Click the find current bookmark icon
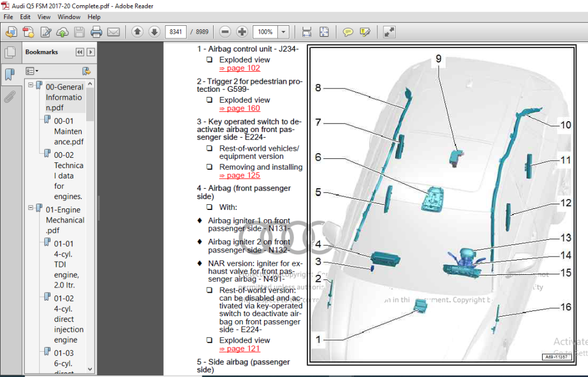This screenshot has width=588, height=377. 86,71
